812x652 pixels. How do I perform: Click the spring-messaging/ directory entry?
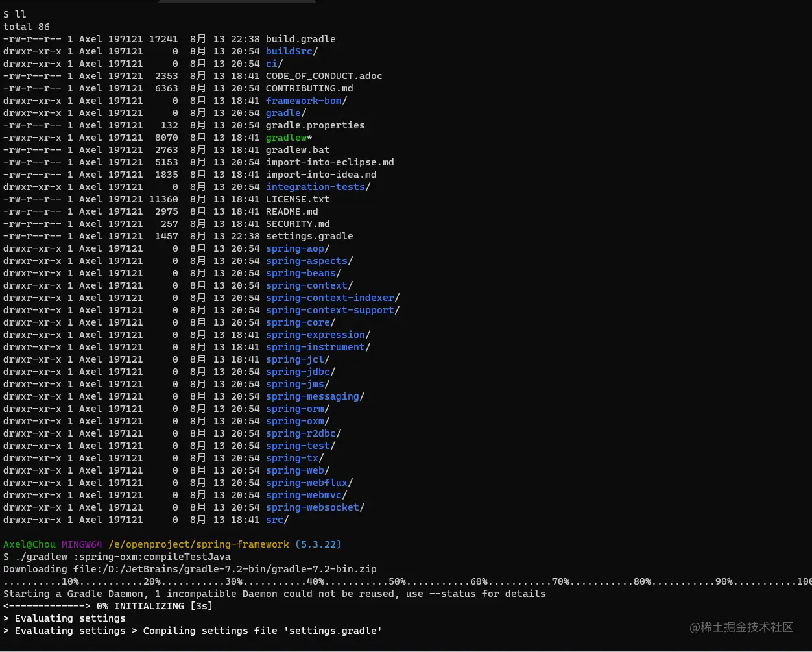click(315, 396)
